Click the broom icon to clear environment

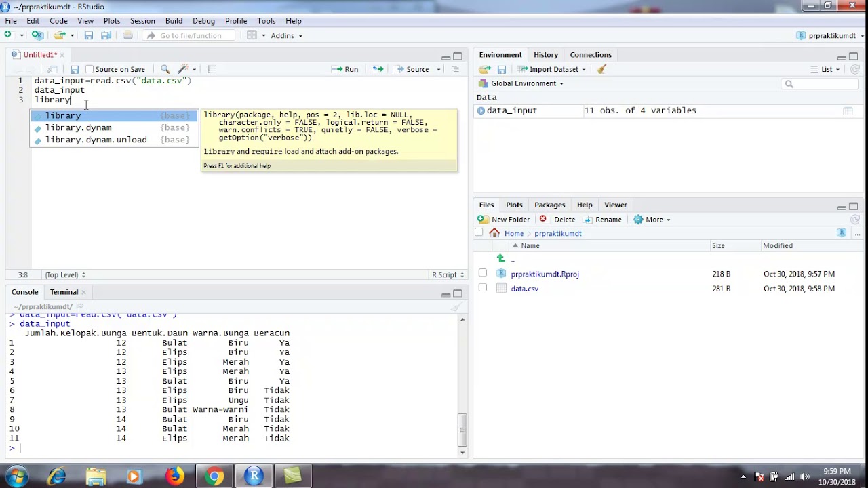[x=601, y=69]
